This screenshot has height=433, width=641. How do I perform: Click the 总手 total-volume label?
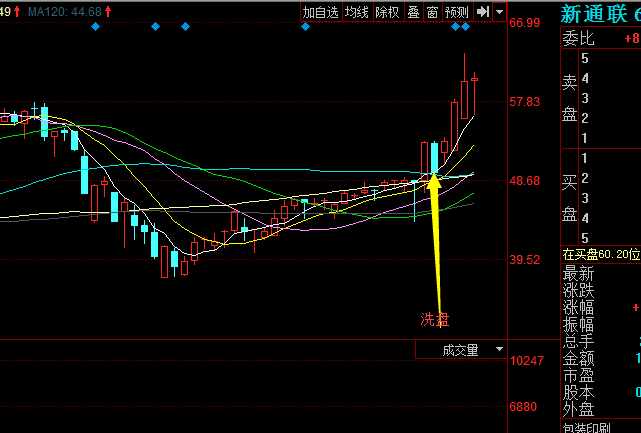pyautogui.click(x=578, y=341)
